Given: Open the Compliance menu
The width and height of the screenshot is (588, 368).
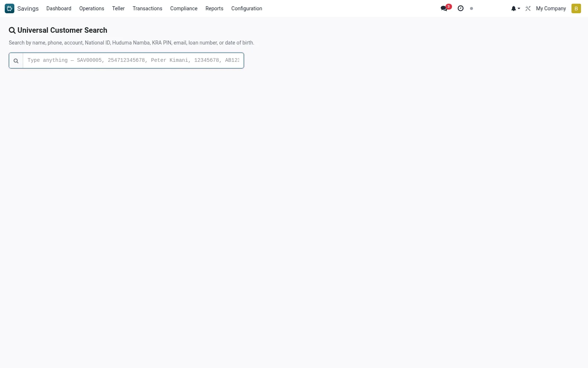Looking at the screenshot, I should [184, 8].
